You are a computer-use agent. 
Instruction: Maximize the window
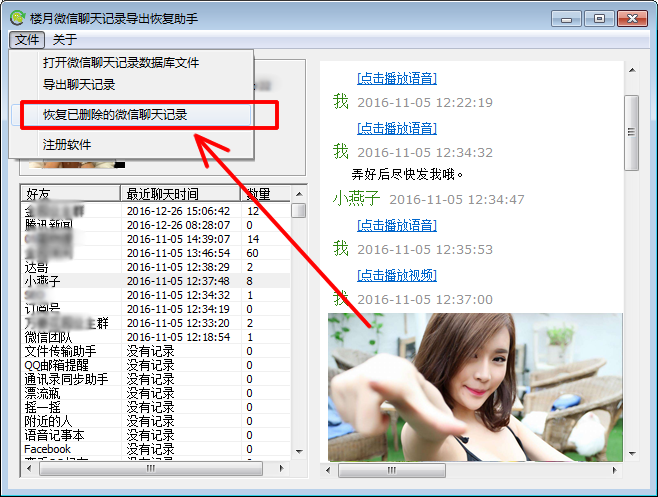point(599,19)
